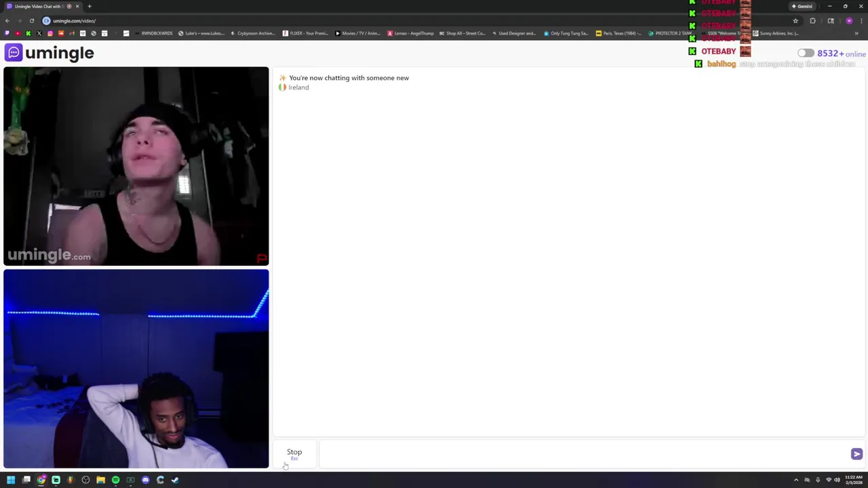Open Discord from the taskbar
The height and width of the screenshot is (488, 868).
pyautogui.click(x=145, y=480)
